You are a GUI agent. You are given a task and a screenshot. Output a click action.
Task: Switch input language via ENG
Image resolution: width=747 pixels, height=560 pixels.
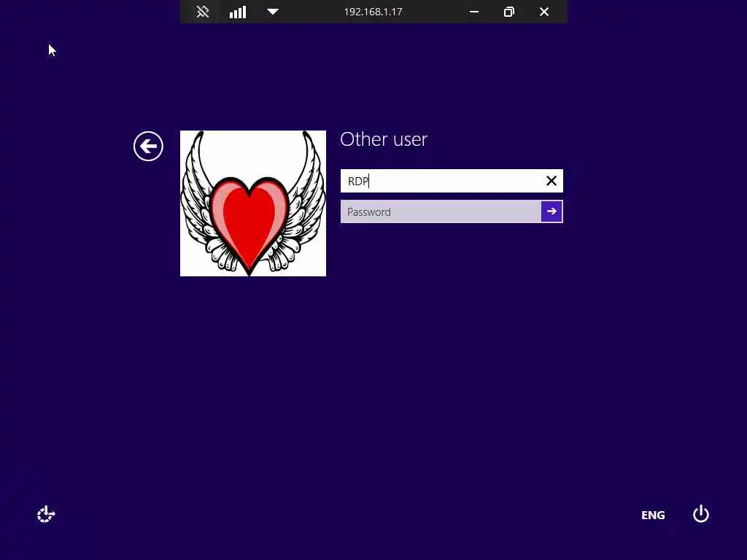653,516
